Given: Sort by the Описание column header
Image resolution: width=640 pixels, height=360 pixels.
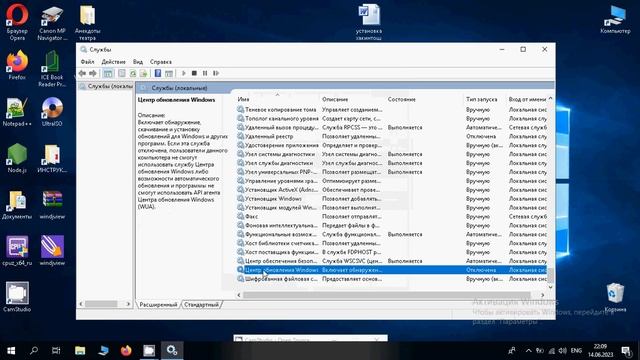Looking at the screenshot, I should [x=352, y=99].
